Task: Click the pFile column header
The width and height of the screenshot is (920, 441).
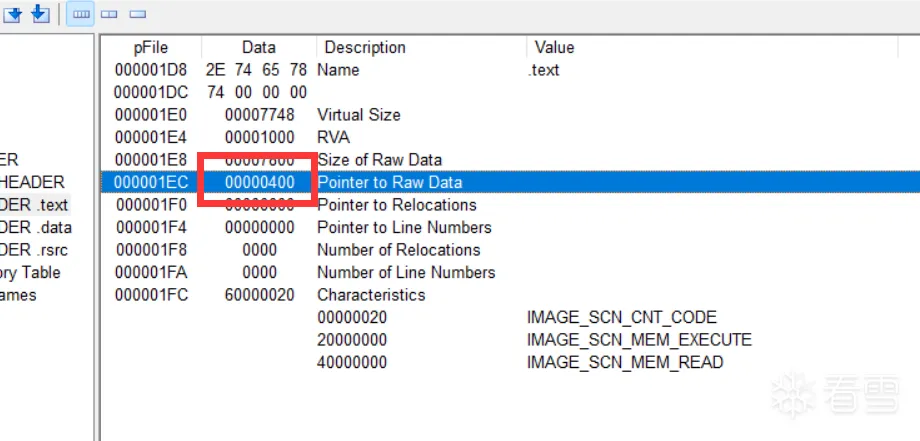Action: pos(151,47)
